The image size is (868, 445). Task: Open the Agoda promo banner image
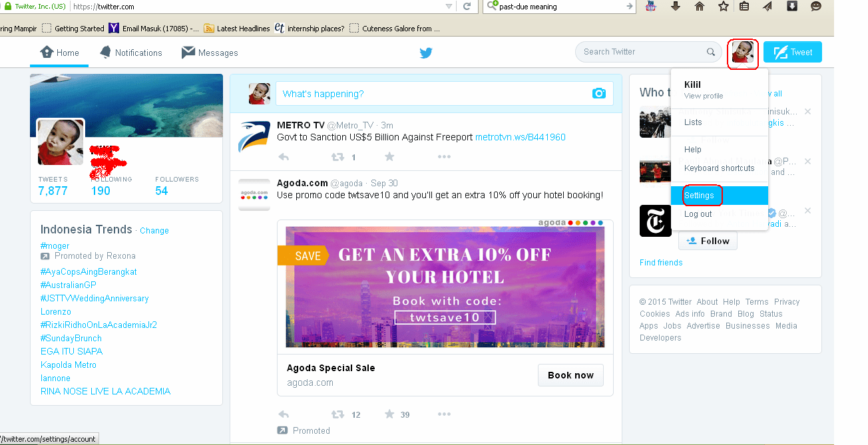pyautogui.click(x=445, y=287)
